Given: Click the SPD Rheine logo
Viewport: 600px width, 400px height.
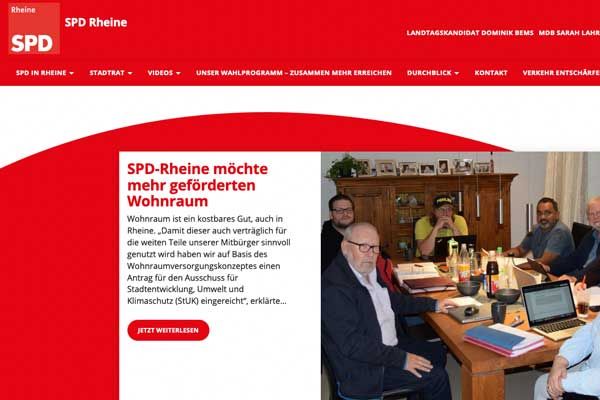Looking at the screenshot, I should point(34,28).
